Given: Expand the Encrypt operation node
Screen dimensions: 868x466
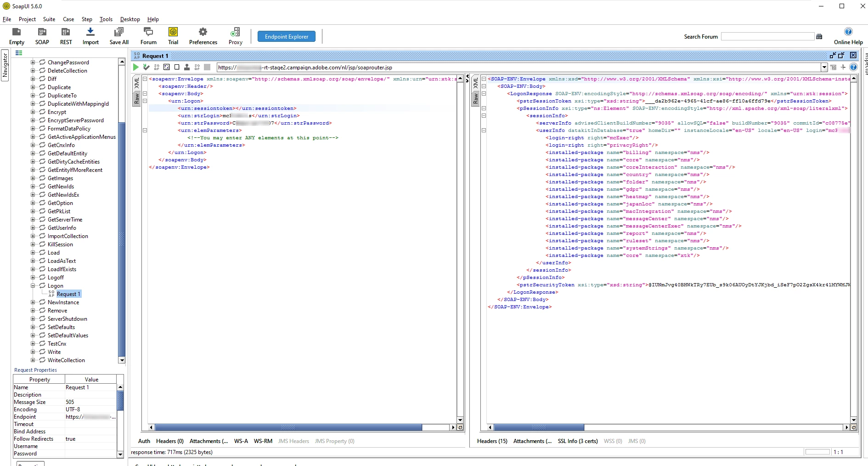Looking at the screenshot, I should tap(33, 112).
